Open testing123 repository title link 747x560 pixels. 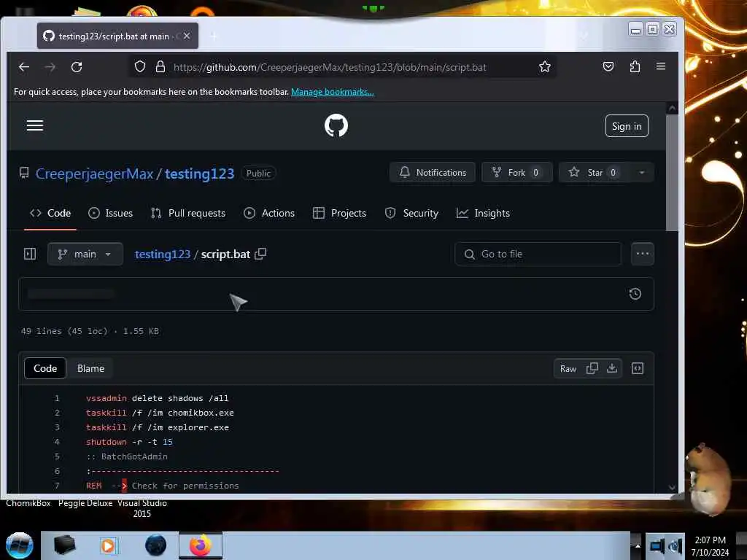[x=200, y=174]
